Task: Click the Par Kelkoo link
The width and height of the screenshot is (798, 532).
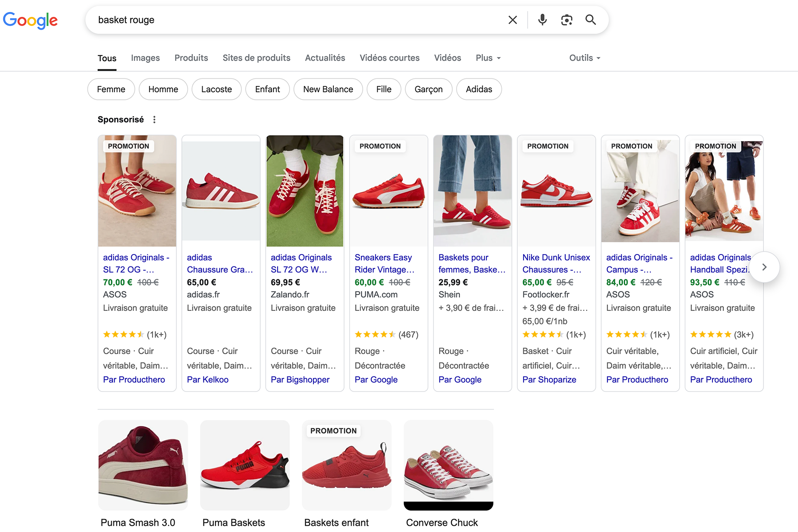Action: 207,379
